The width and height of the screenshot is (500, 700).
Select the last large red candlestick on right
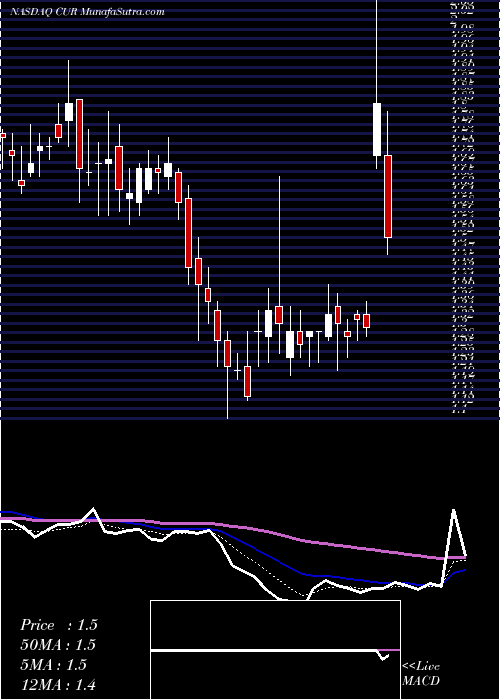click(x=388, y=196)
